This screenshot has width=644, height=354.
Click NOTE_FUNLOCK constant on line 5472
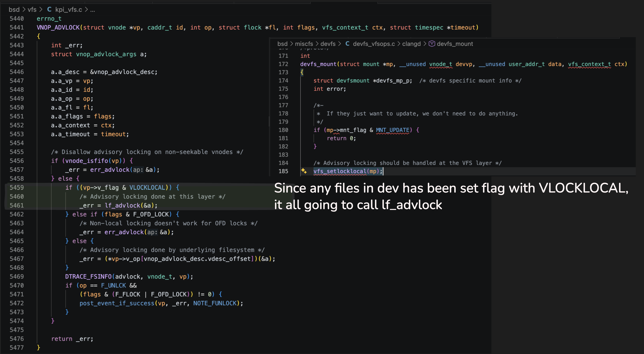tap(215, 303)
